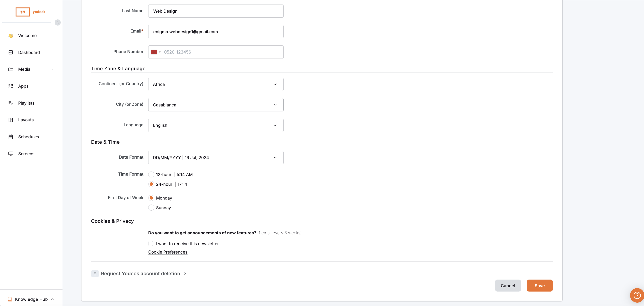Collapse the sidebar with the arrow icon
The width and height of the screenshot is (644, 306).
(58, 23)
